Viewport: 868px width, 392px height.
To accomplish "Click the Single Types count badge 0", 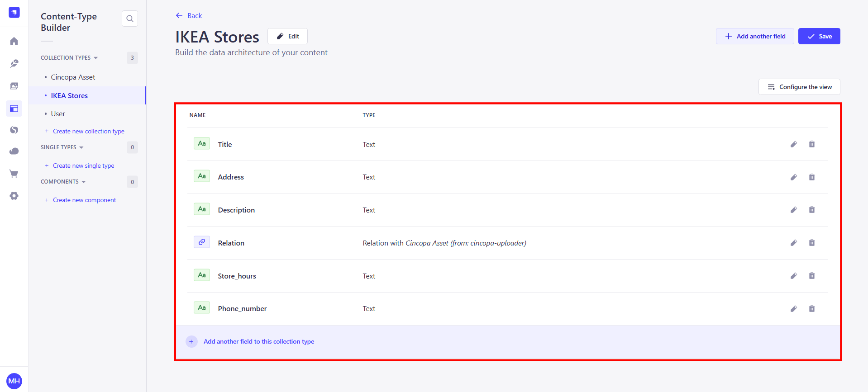I will click(x=132, y=147).
